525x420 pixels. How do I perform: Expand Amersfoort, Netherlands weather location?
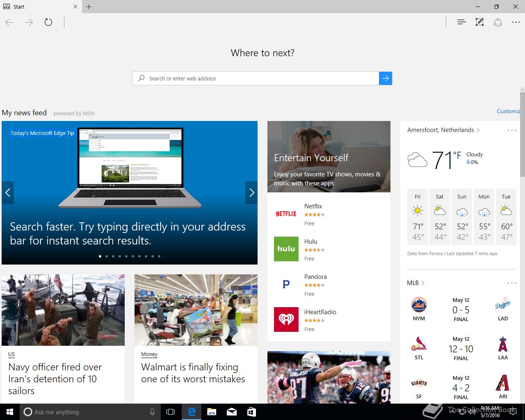click(x=443, y=130)
